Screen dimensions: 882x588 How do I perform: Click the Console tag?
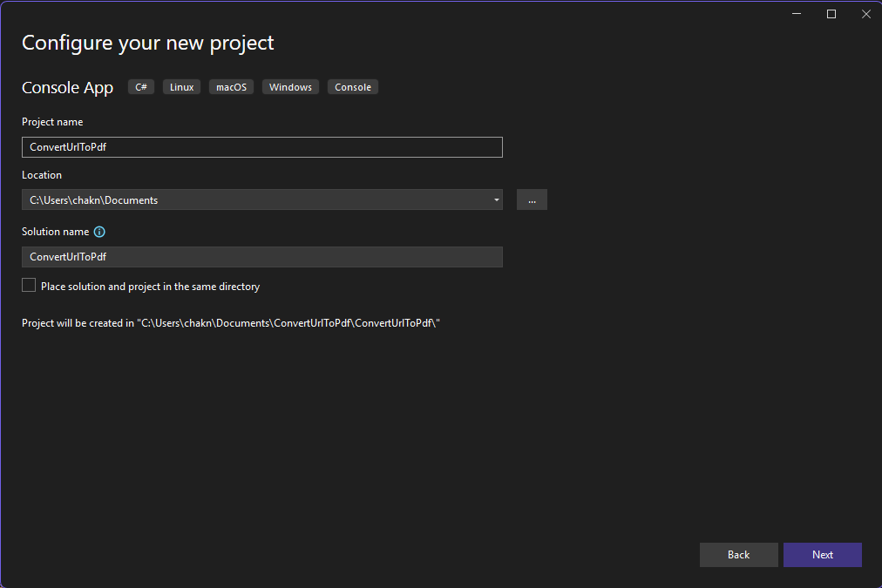pyautogui.click(x=353, y=87)
